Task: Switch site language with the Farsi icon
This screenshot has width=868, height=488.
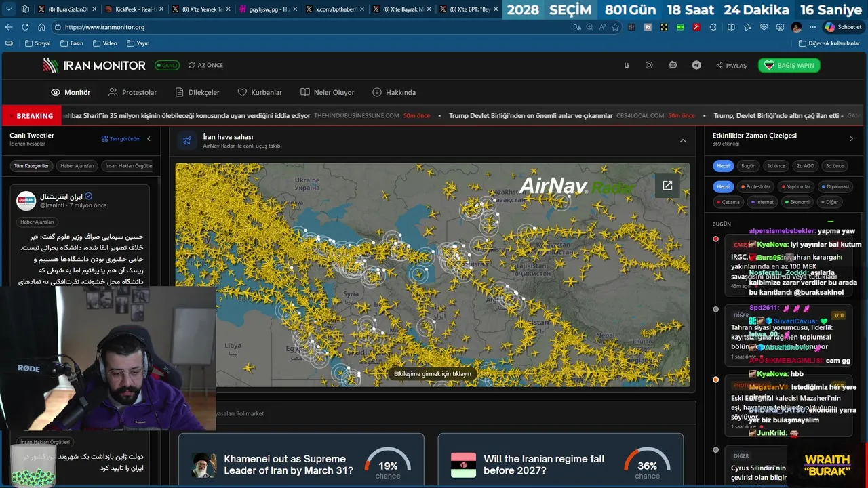Action: (627, 66)
